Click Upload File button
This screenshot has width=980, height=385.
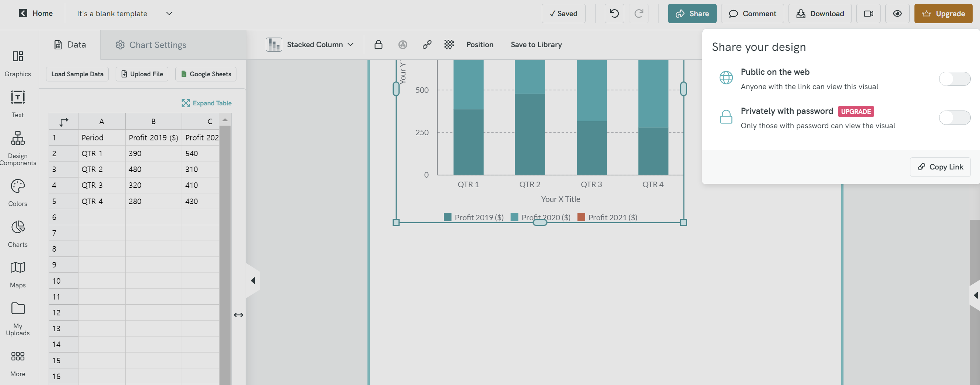[142, 74]
